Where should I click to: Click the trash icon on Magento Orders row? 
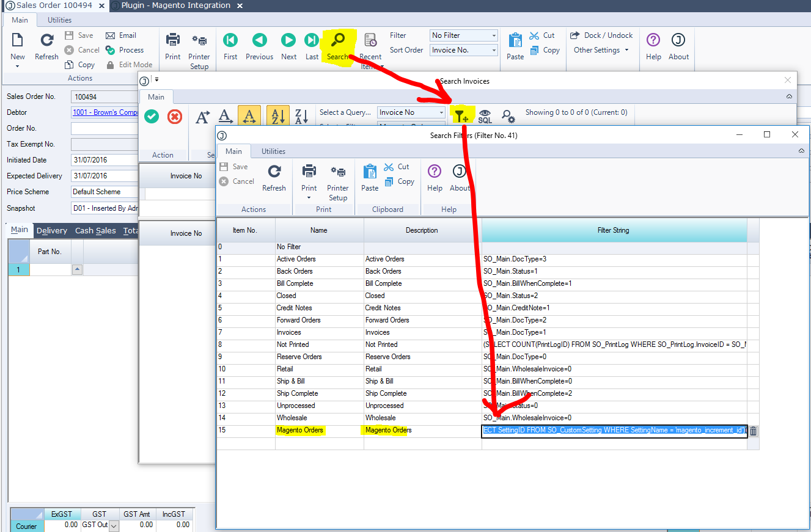click(x=753, y=431)
